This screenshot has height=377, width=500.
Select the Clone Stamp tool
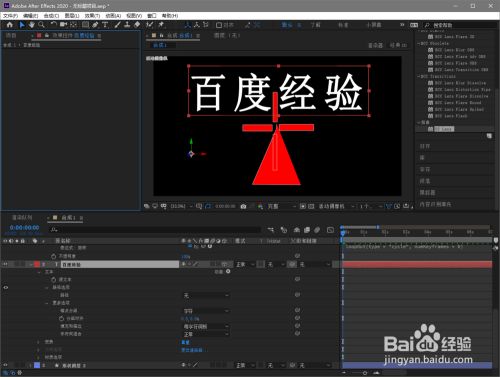127,25
